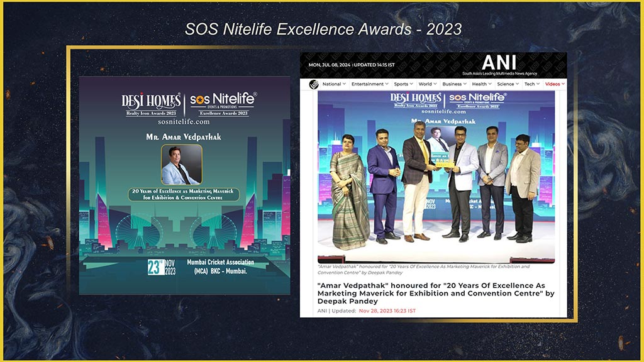
Task: Click "Mumbai Cricket Association (MCA) BKC - Mumbai." text
Action: coord(221,266)
